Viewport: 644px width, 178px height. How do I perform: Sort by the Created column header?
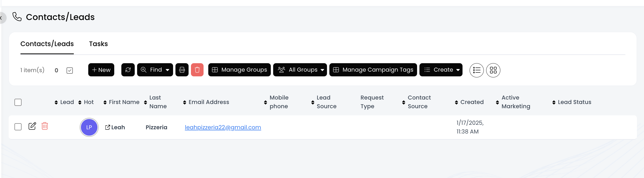tap(472, 102)
